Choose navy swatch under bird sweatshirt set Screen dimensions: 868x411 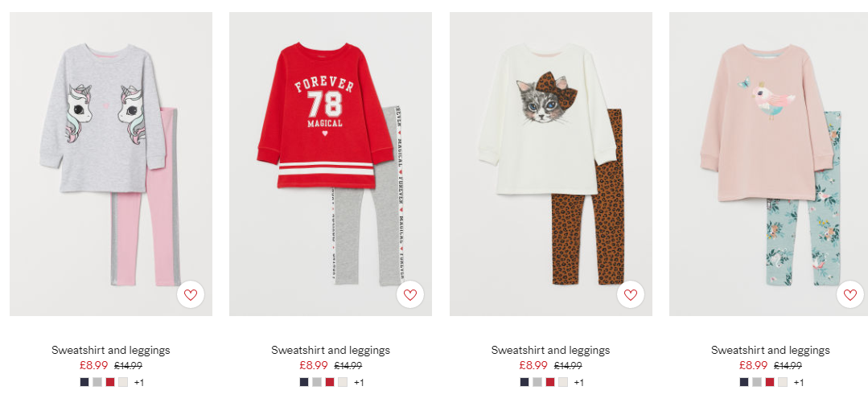(744, 382)
